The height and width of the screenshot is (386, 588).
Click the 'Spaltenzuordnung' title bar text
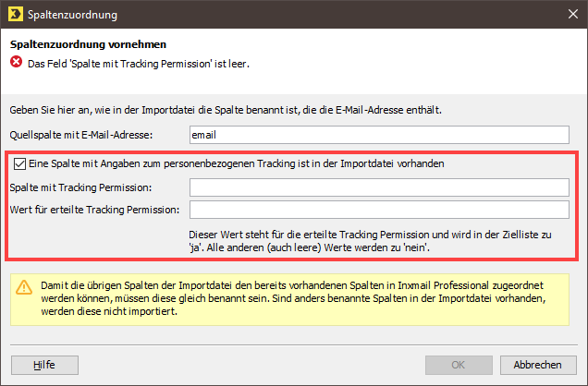coord(72,15)
